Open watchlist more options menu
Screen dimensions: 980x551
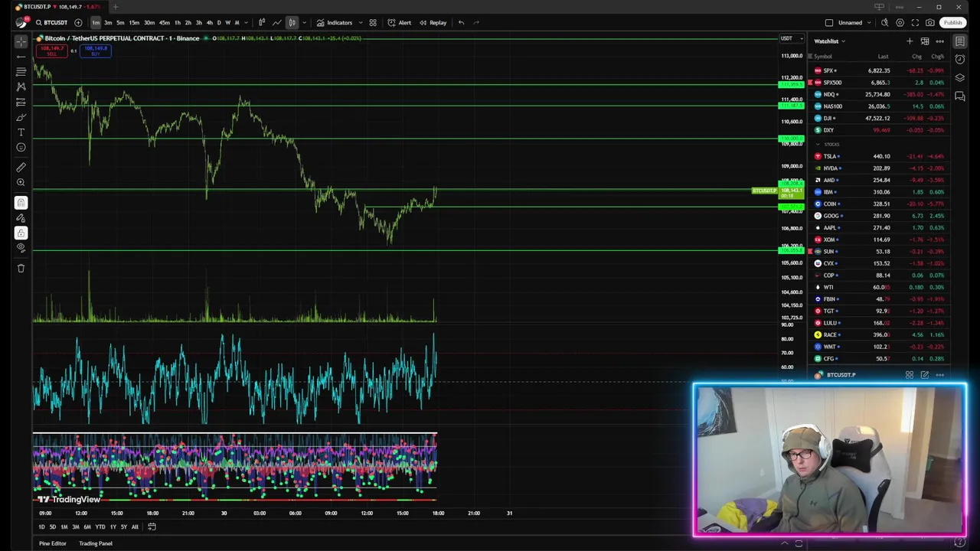pos(940,41)
